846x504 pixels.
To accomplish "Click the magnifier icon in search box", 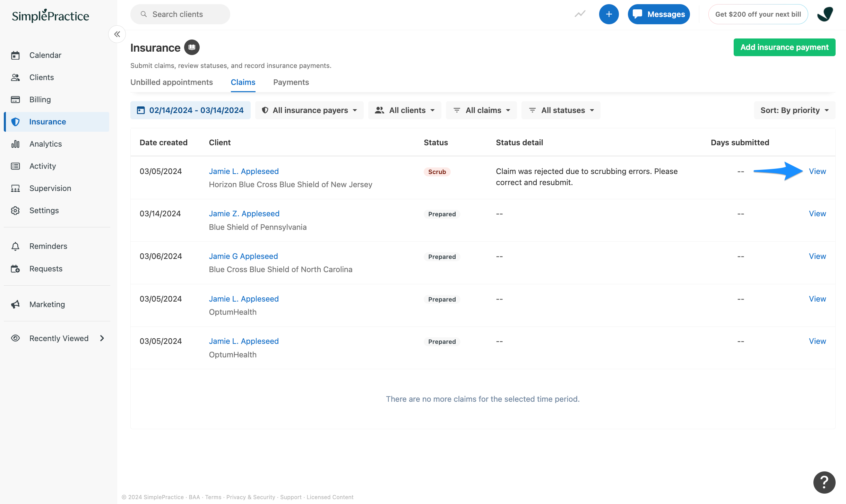I will 144,14.
